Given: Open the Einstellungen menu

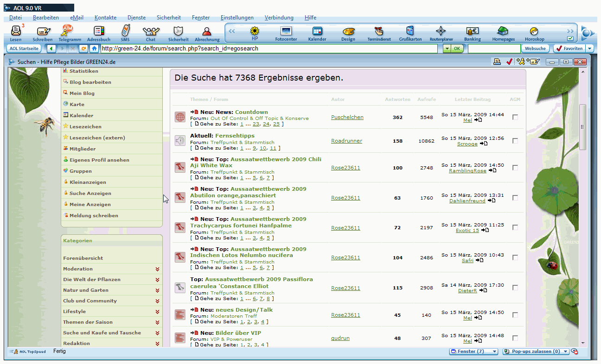Looking at the screenshot, I should tap(237, 18).
